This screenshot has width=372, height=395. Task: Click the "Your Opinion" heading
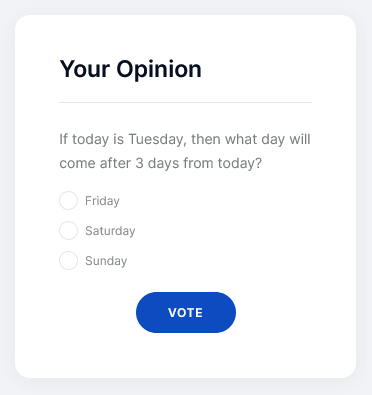130,70
